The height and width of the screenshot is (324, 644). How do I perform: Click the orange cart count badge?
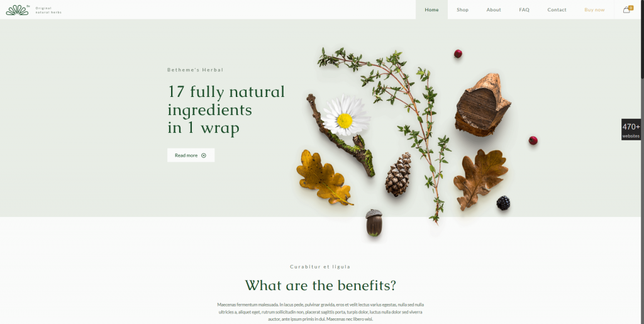tap(631, 8)
